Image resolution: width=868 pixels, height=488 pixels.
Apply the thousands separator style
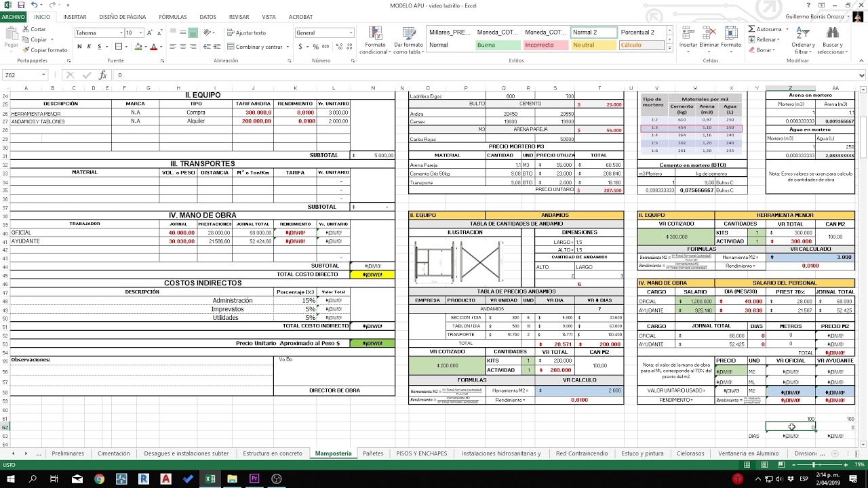click(325, 47)
